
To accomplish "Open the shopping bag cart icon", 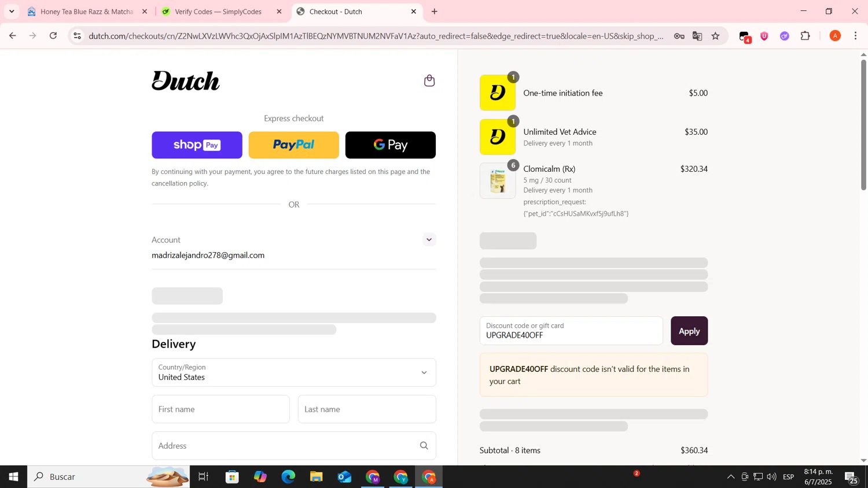I will [x=429, y=80].
